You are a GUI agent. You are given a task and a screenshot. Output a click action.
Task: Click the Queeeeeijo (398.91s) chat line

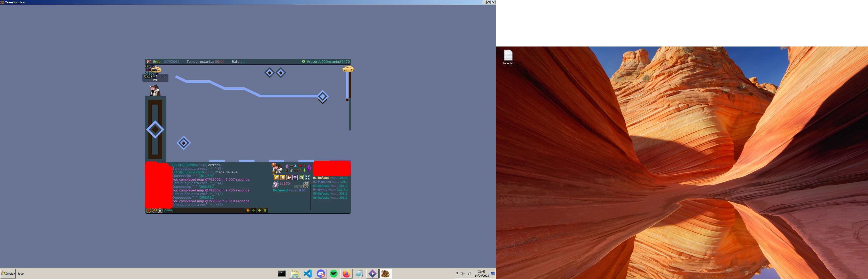click(x=193, y=197)
